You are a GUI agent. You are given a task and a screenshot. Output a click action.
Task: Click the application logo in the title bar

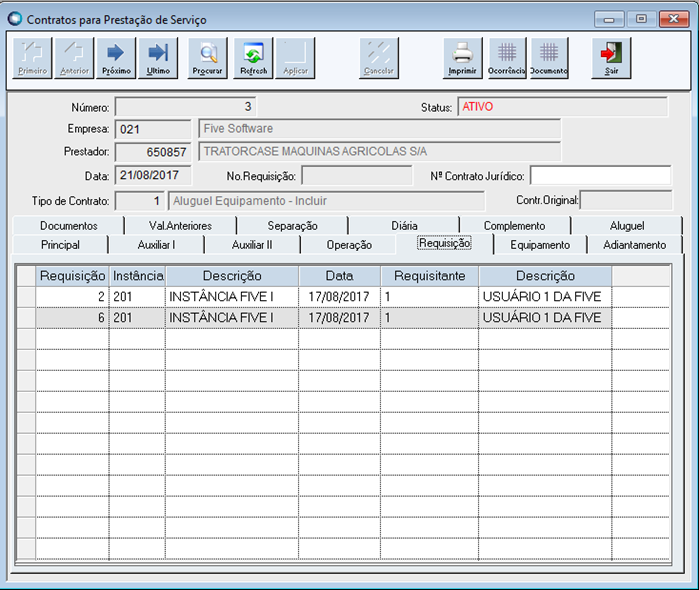point(15,19)
